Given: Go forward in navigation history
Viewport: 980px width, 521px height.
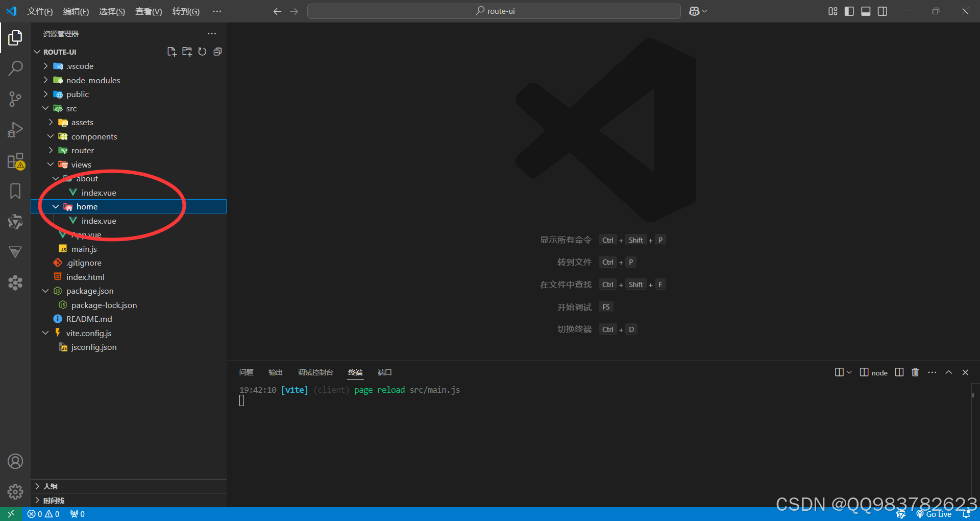Looking at the screenshot, I should point(294,11).
